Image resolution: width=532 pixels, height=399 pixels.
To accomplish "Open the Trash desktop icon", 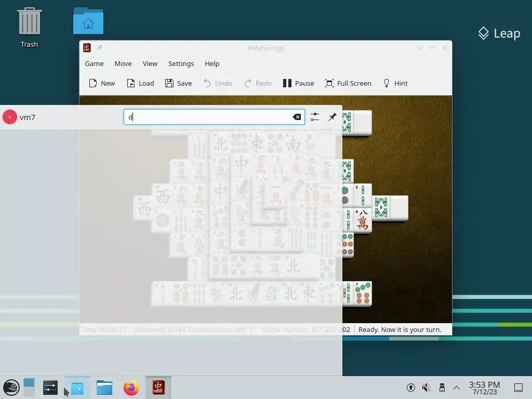I will point(29,28).
